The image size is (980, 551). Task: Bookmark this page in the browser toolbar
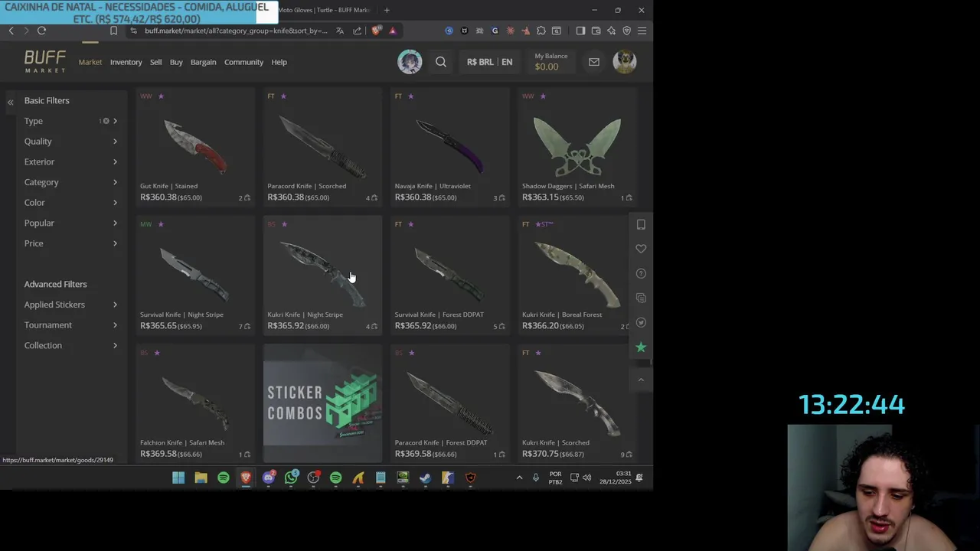pos(113,31)
